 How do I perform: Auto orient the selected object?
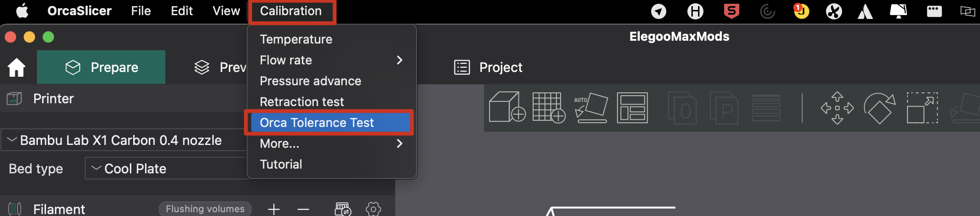590,108
